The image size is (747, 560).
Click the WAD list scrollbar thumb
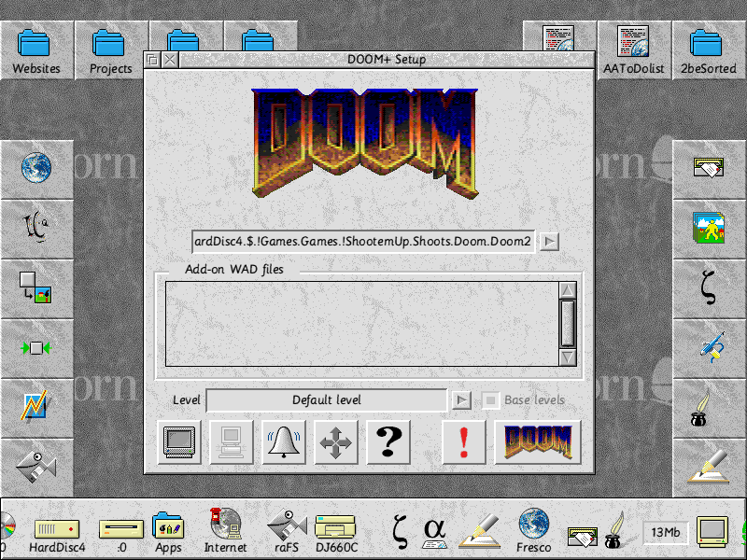tap(568, 323)
